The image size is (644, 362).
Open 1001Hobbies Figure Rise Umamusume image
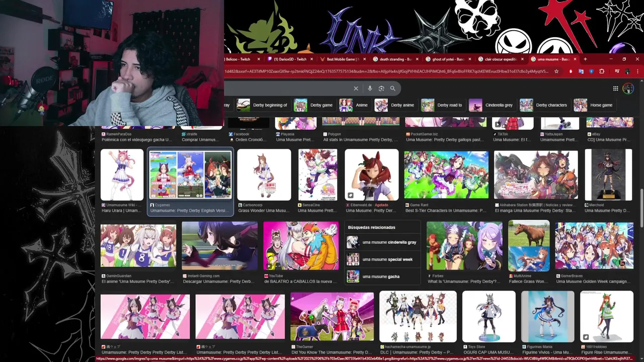coord(607,317)
